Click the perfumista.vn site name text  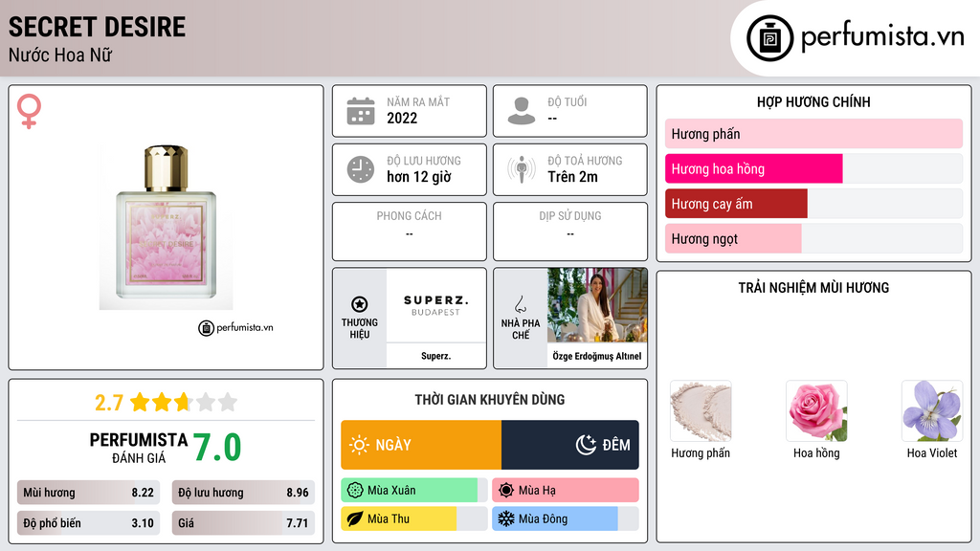882,37
